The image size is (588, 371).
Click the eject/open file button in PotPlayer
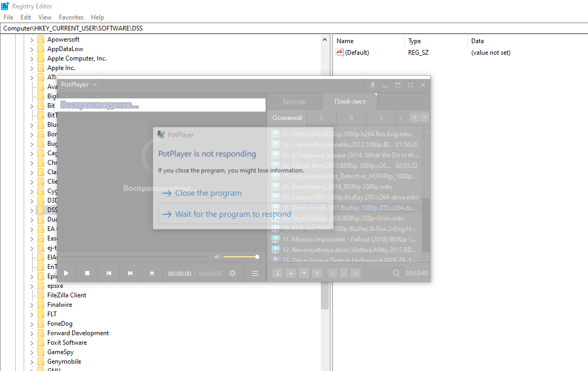pyautogui.click(x=152, y=273)
